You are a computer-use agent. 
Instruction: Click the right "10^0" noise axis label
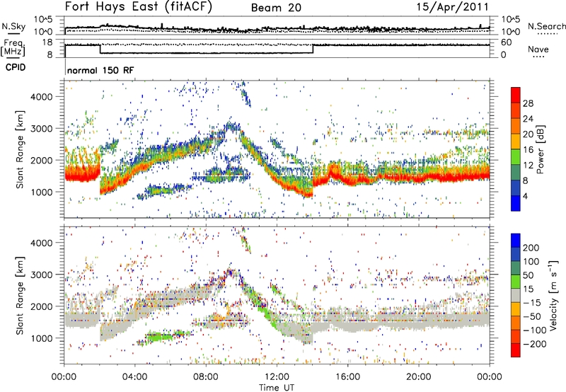510,32
